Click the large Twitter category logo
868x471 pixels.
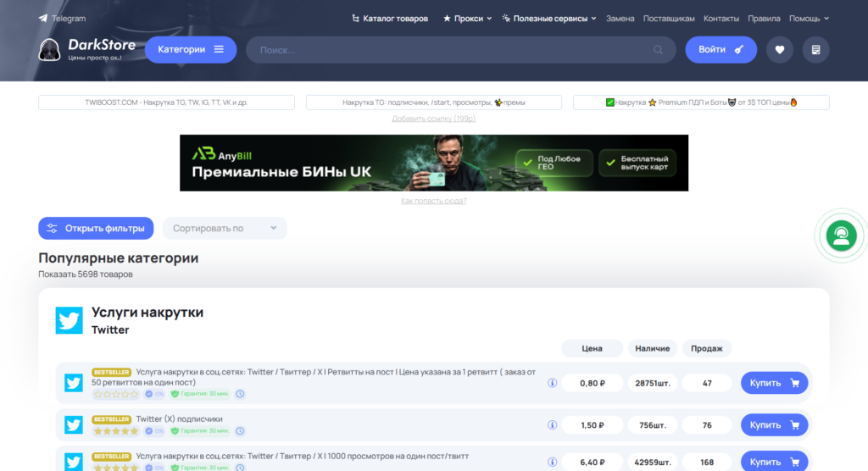tap(70, 320)
